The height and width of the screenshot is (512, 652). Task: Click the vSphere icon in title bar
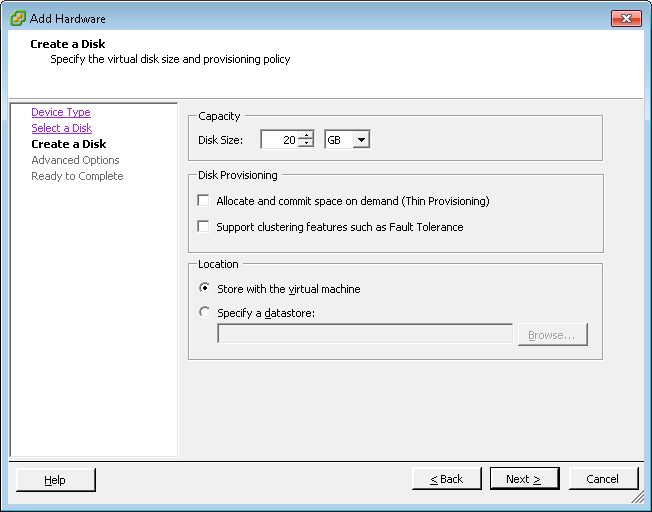[17, 18]
